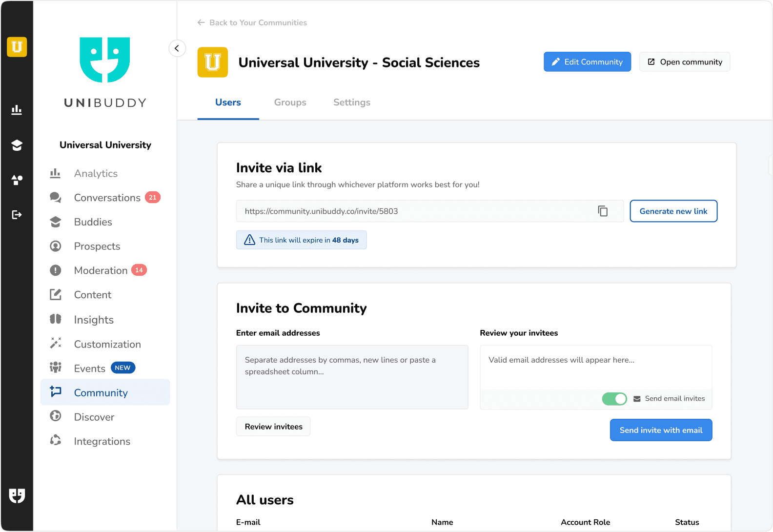Viewport: 773px width, 532px height.
Task: Click the Name column header
Action: [x=442, y=522]
